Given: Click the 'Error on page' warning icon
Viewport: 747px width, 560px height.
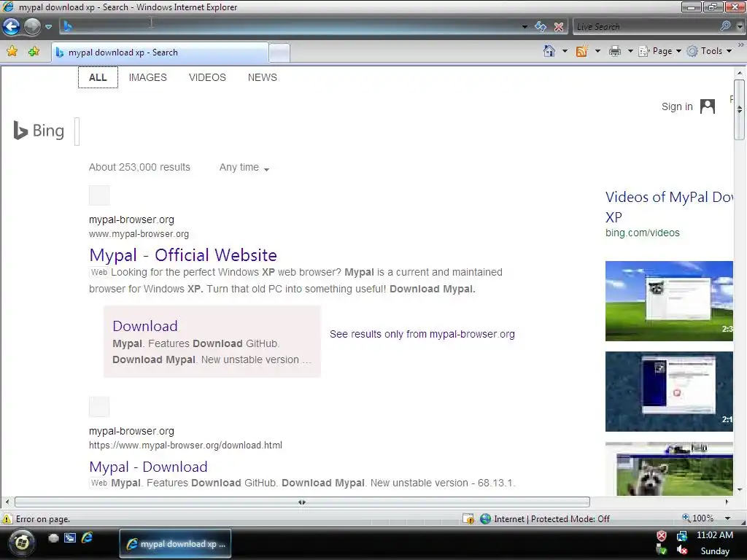Looking at the screenshot, I should 7,519.
